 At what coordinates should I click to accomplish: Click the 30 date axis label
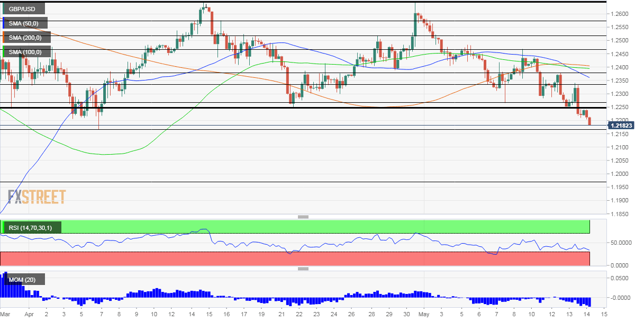pos(405,314)
